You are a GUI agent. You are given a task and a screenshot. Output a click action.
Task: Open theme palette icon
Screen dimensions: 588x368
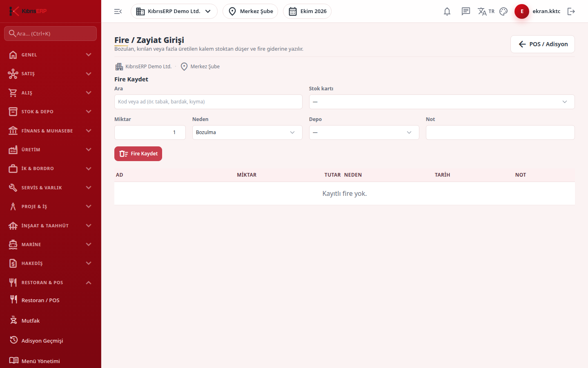(503, 11)
